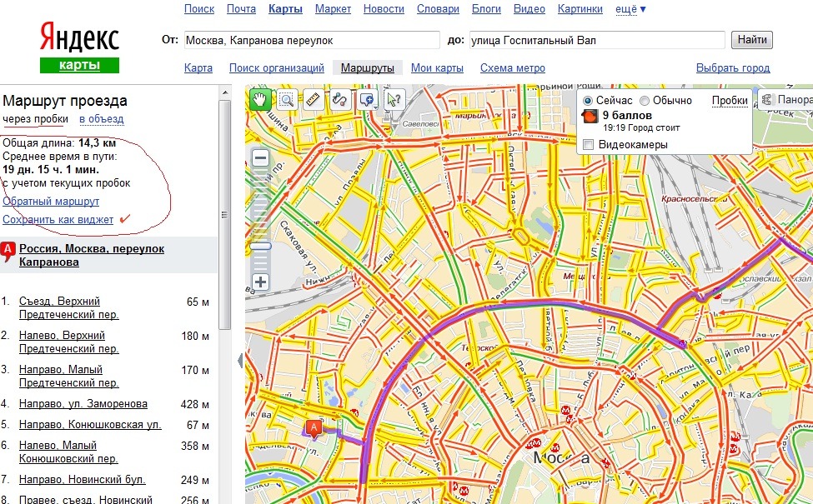The width and height of the screenshot is (813, 504).
Task: Select the 'Сейчас' traffic radio button
Action: [x=588, y=100]
